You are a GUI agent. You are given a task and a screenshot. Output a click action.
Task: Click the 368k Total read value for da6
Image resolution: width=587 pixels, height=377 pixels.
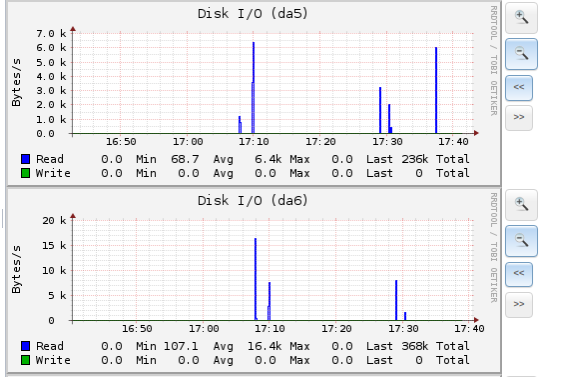415,346
